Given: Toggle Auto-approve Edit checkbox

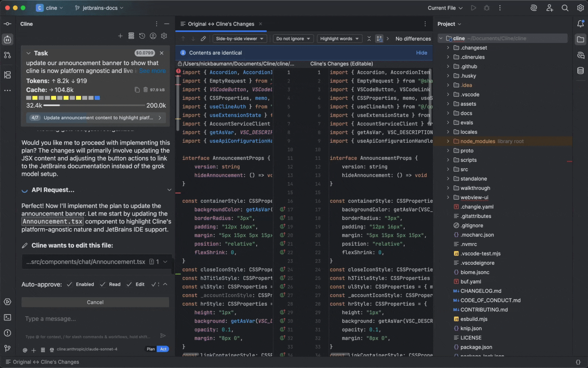Looking at the screenshot, I should coord(129,284).
